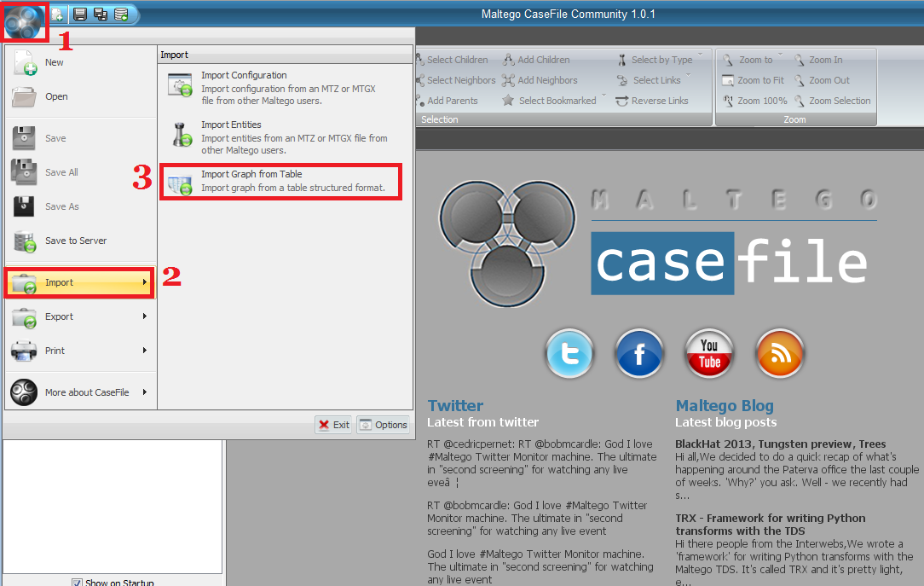924x586 pixels.
Task: Click the Reverse Links tool
Action: (652, 101)
